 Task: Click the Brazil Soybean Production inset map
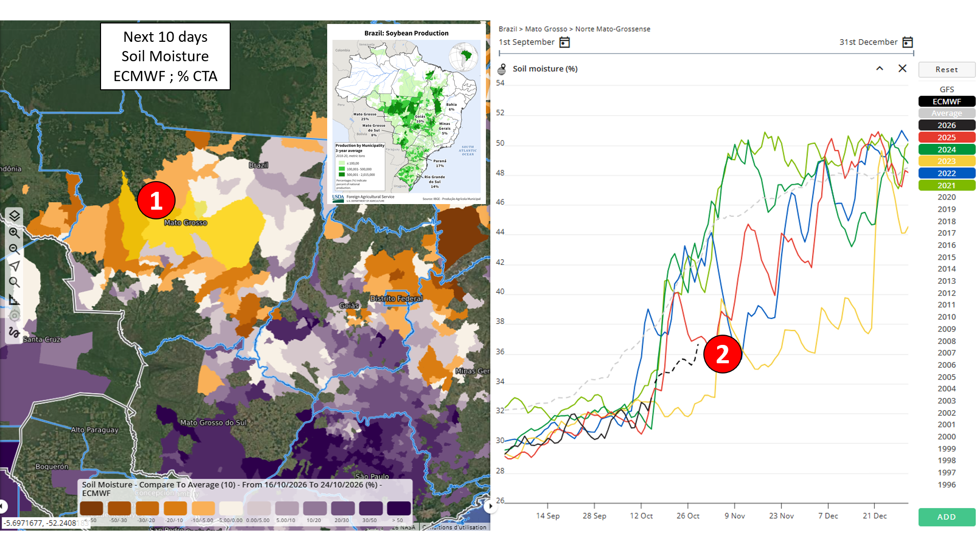(x=406, y=114)
